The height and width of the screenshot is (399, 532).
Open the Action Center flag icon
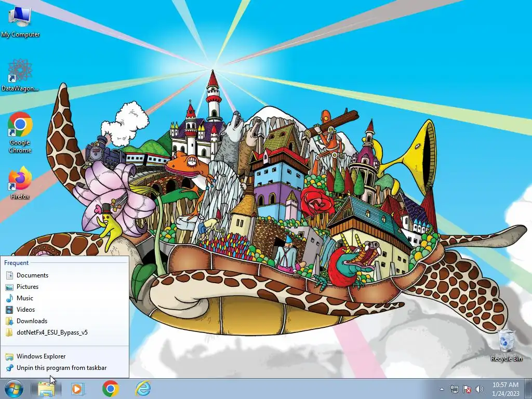[467, 389]
